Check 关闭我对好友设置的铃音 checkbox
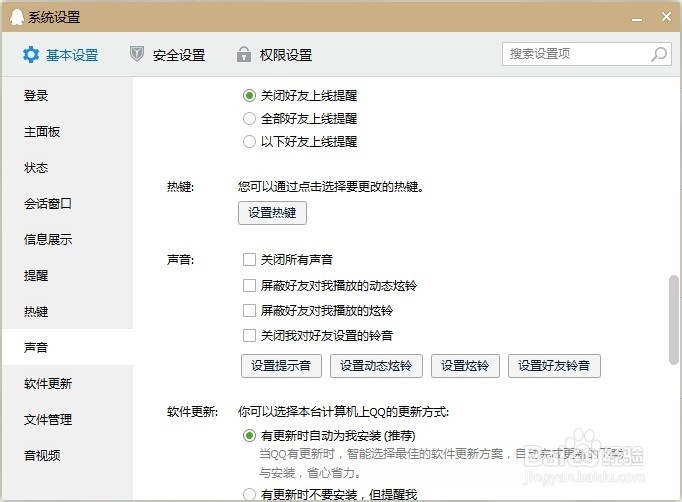This screenshot has height=502, width=682. (x=249, y=335)
